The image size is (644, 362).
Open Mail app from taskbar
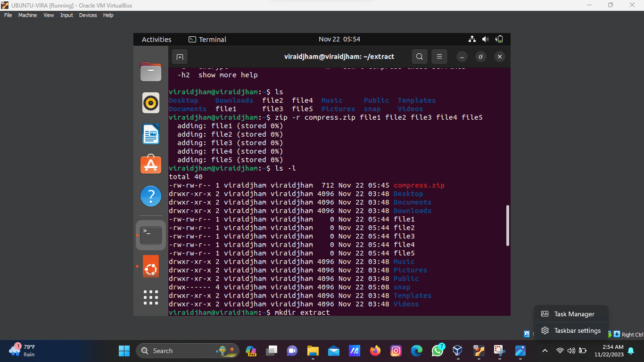click(x=334, y=351)
